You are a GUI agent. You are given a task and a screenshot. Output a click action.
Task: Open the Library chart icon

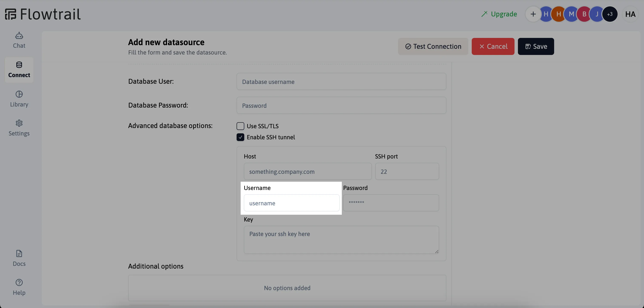click(x=19, y=94)
